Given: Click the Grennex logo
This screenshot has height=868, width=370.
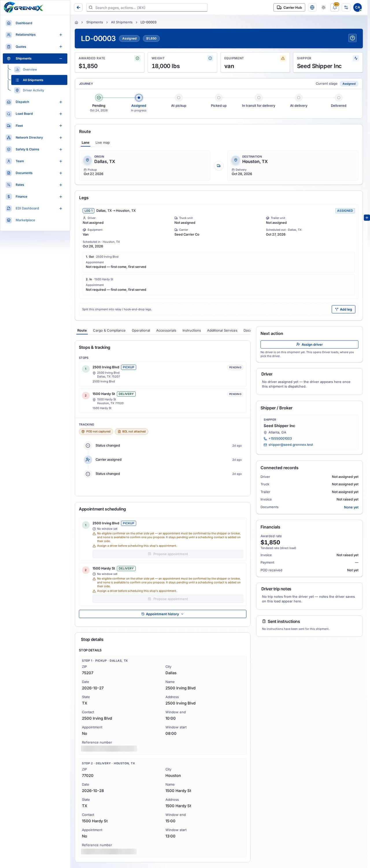Looking at the screenshot, I should click(24, 7).
